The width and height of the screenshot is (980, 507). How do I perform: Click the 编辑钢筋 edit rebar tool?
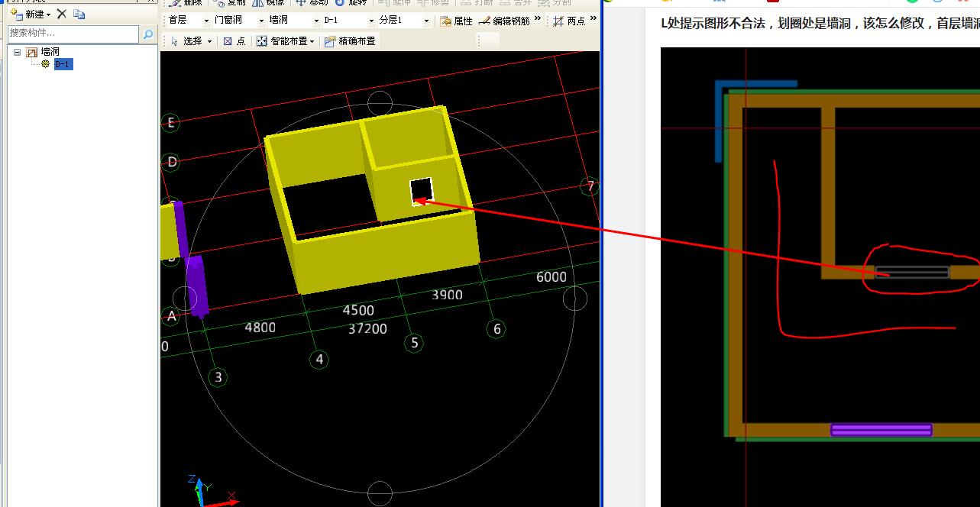pos(504,21)
